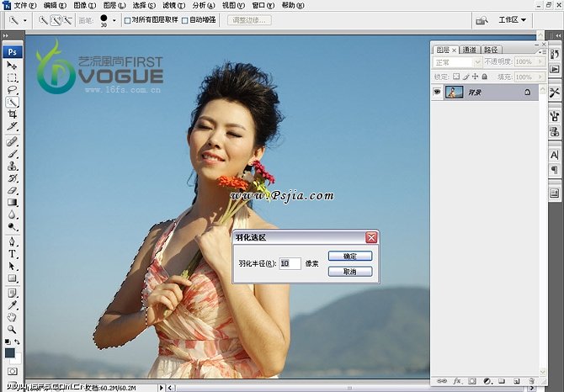564x392 pixels.
Task: Click 确定 in the feather dialog
Action: pos(350,256)
